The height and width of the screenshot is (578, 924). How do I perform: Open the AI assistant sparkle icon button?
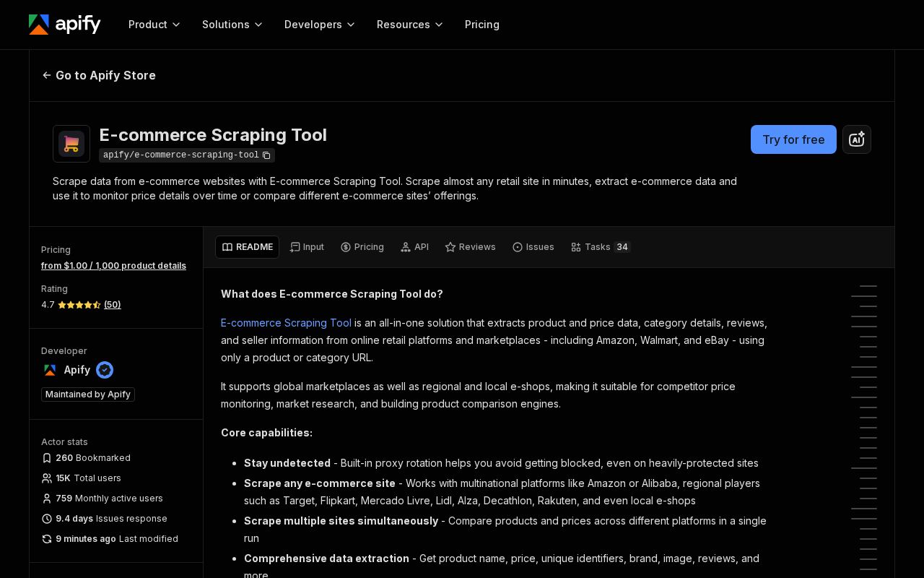[857, 139]
